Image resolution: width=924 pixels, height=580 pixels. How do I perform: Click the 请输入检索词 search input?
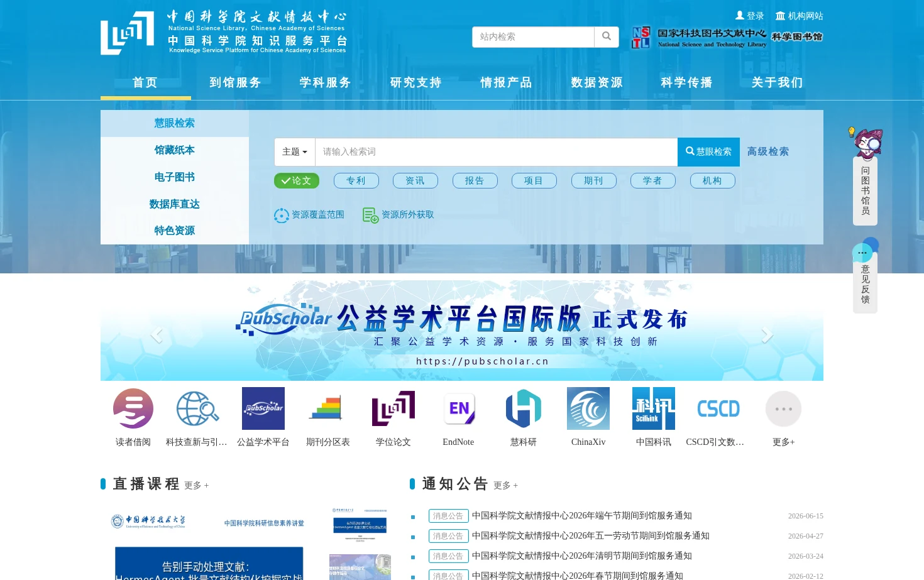pos(497,152)
